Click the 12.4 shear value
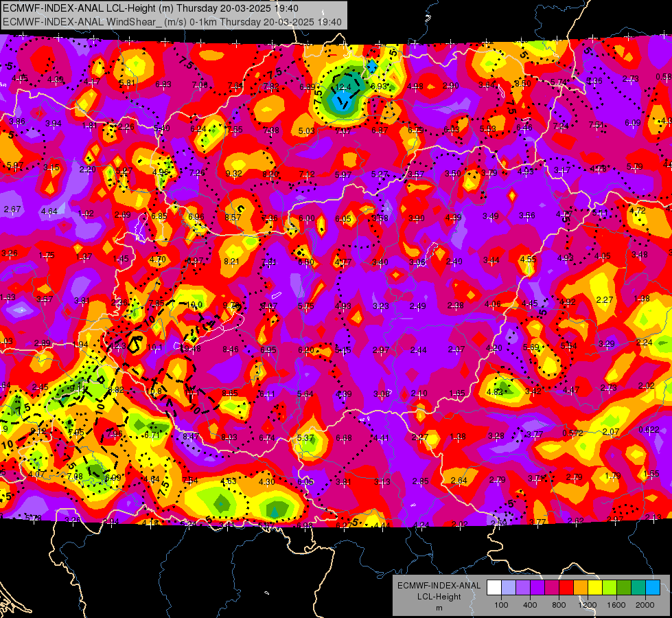Image resolution: width=672 pixels, height=618 pixels. 343,87
